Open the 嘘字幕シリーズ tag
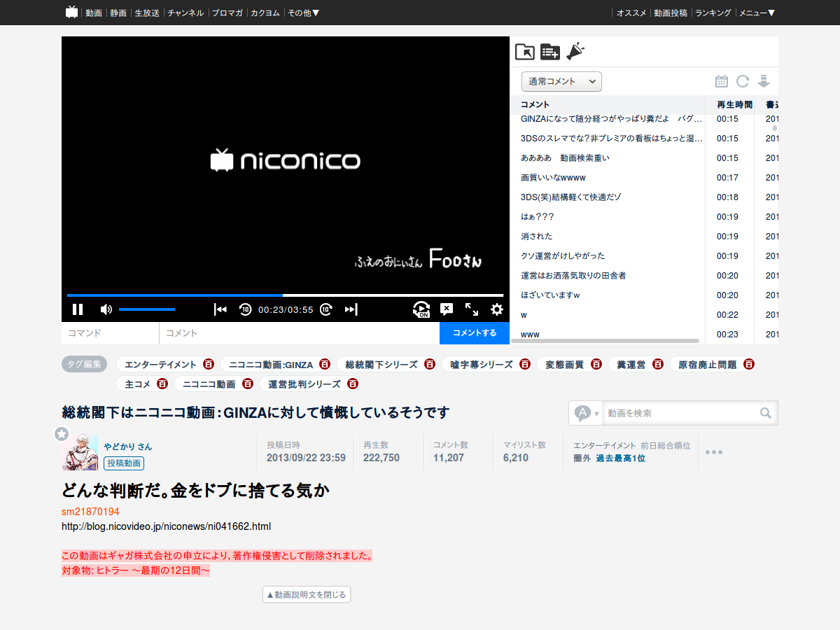This screenshot has height=630, width=840. click(x=482, y=365)
